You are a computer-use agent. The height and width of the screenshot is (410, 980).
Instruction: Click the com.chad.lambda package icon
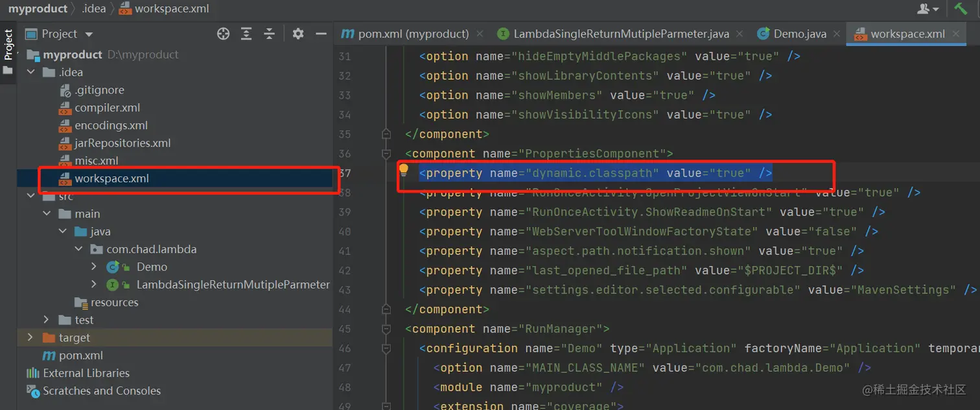tap(97, 249)
